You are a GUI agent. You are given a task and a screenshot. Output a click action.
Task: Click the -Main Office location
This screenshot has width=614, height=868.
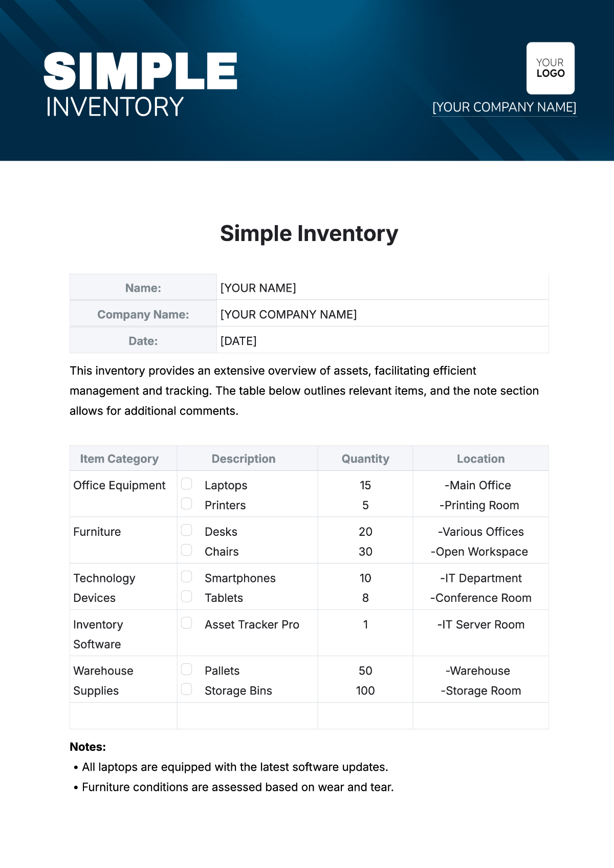pos(478,485)
